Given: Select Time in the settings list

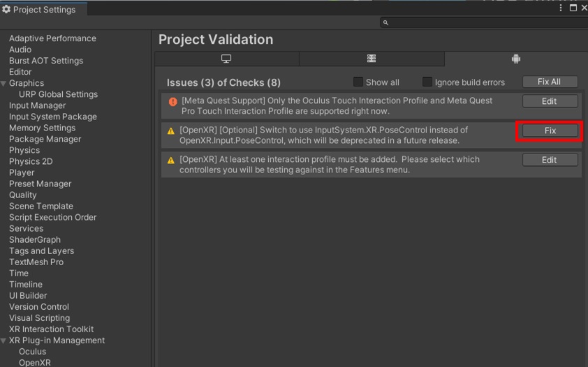Looking at the screenshot, I should click(19, 274).
